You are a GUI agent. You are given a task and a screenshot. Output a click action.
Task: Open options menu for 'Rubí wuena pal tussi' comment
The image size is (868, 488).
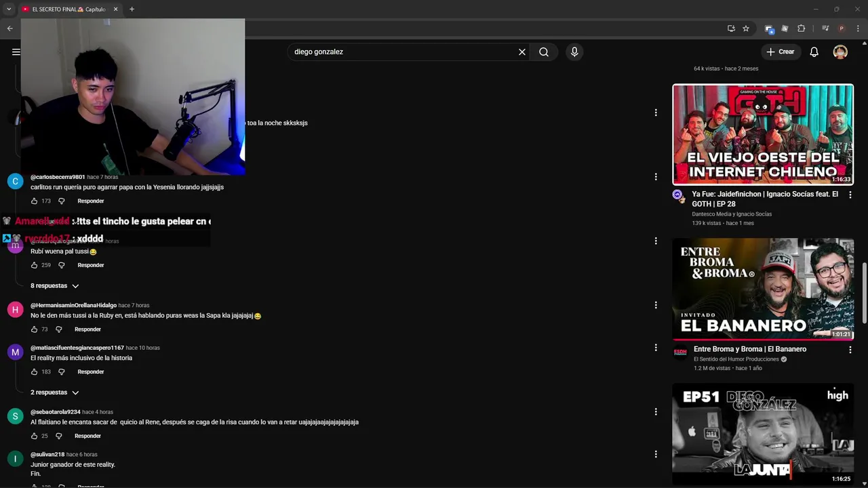click(x=656, y=241)
